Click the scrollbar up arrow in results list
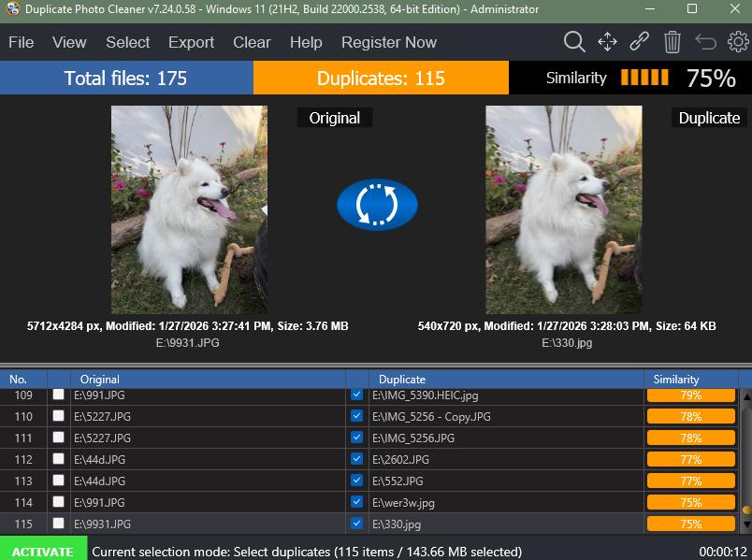This screenshot has width=752, height=560. click(x=746, y=397)
